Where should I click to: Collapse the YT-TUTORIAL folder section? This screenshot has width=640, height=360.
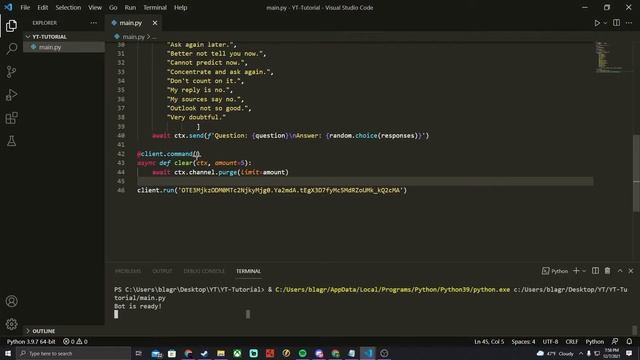click(x=63, y=37)
